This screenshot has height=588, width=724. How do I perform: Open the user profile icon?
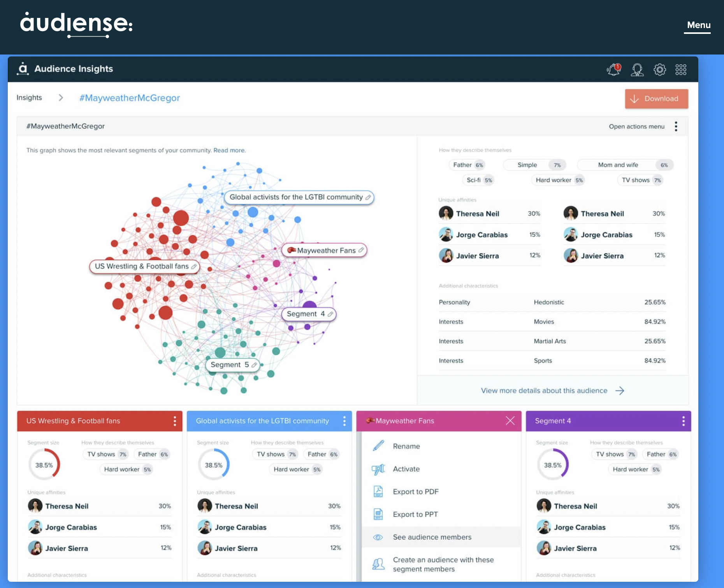tap(637, 70)
